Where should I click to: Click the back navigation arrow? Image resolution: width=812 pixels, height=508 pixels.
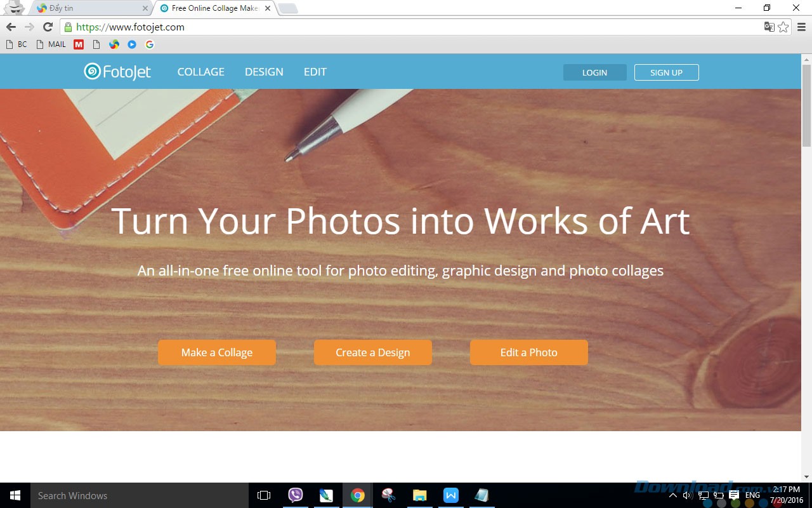point(10,27)
